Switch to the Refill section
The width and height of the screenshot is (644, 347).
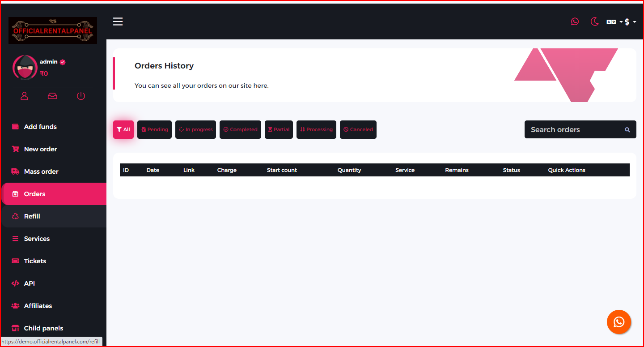coord(31,216)
